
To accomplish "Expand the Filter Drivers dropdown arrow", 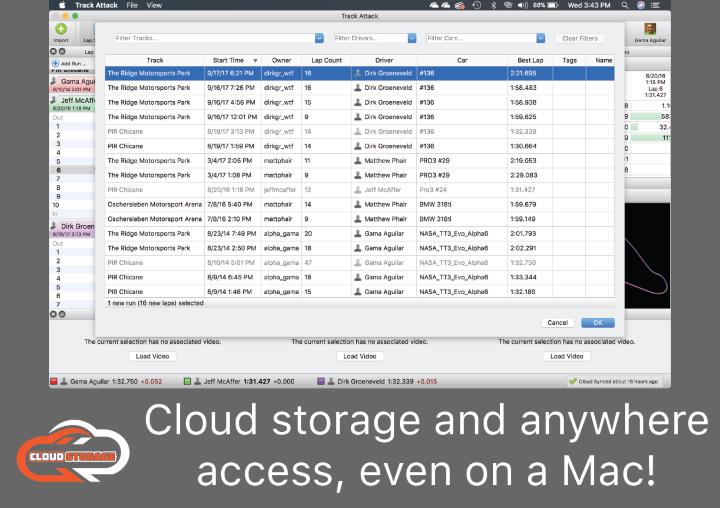I will (x=411, y=38).
